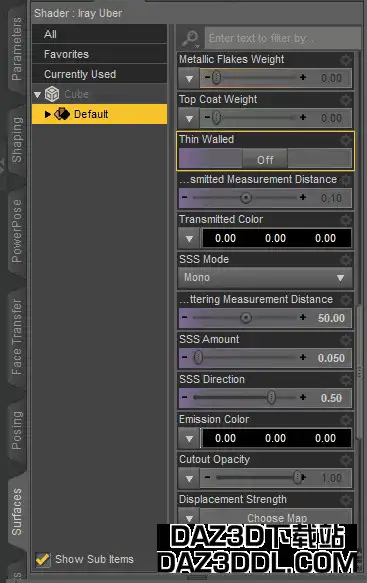The width and height of the screenshot is (367, 583).
Task: Click the SSS Direction slider handle
Action: [x=271, y=397]
